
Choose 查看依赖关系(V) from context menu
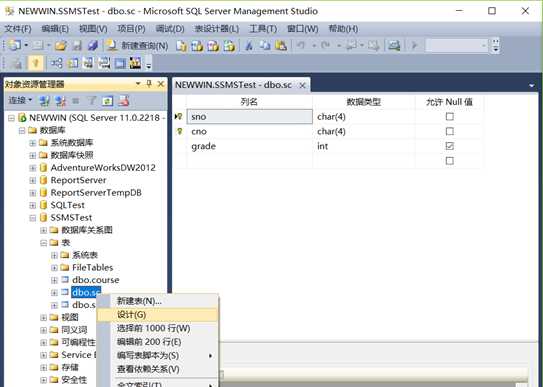tap(158, 369)
